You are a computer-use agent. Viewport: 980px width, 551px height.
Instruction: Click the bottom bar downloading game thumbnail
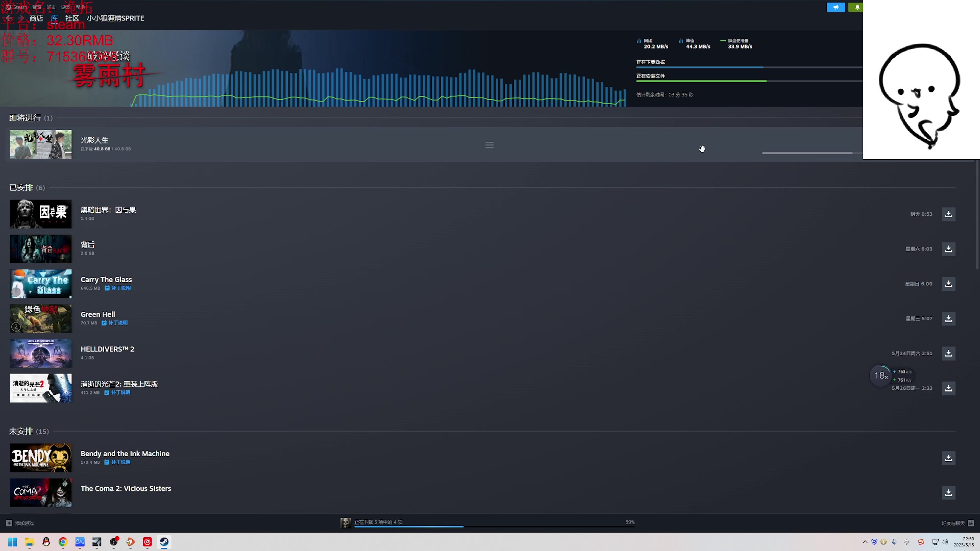point(346,523)
